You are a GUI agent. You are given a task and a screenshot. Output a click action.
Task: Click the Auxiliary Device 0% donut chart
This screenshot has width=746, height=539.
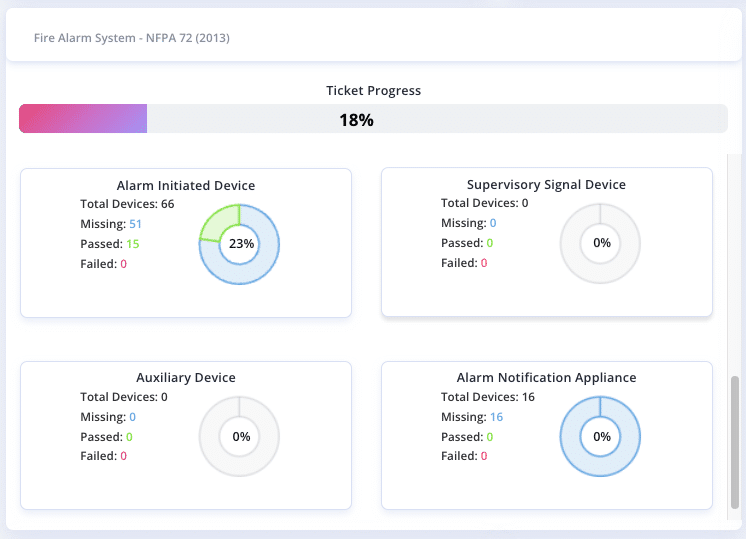coord(239,436)
